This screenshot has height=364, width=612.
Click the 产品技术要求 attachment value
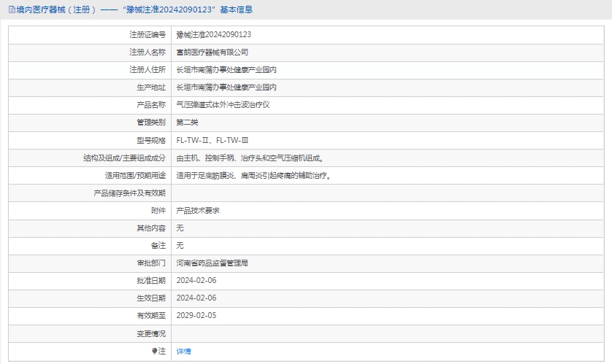(x=198, y=210)
